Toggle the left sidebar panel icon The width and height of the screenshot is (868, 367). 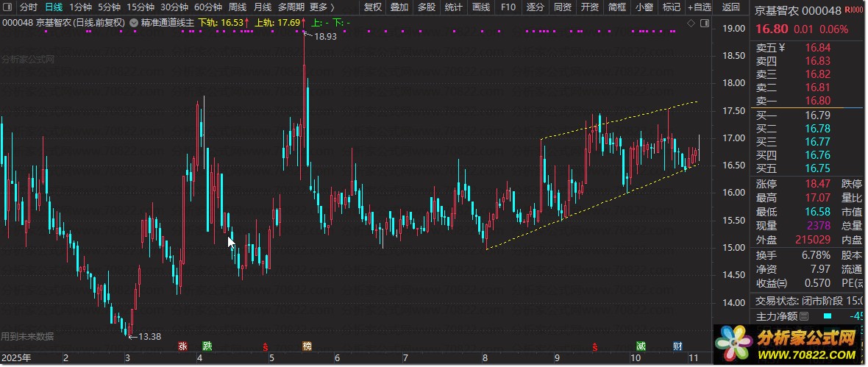click(x=7, y=7)
